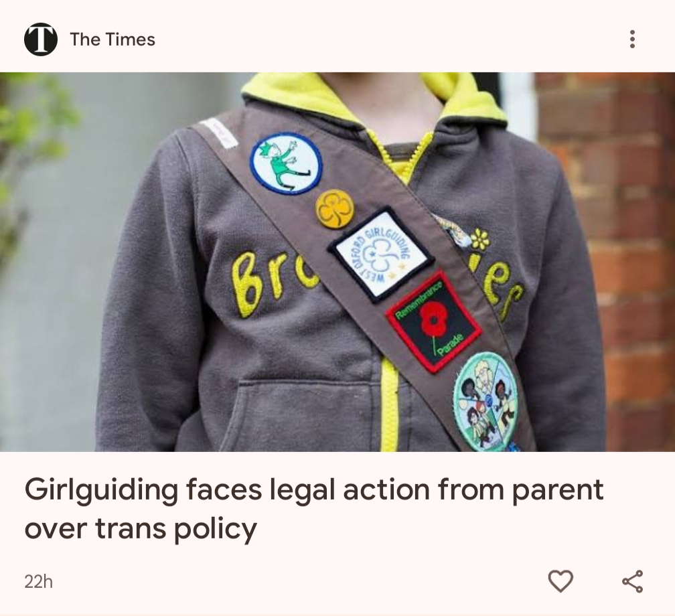
Task: Open The Times publisher name link
Action: [112, 40]
